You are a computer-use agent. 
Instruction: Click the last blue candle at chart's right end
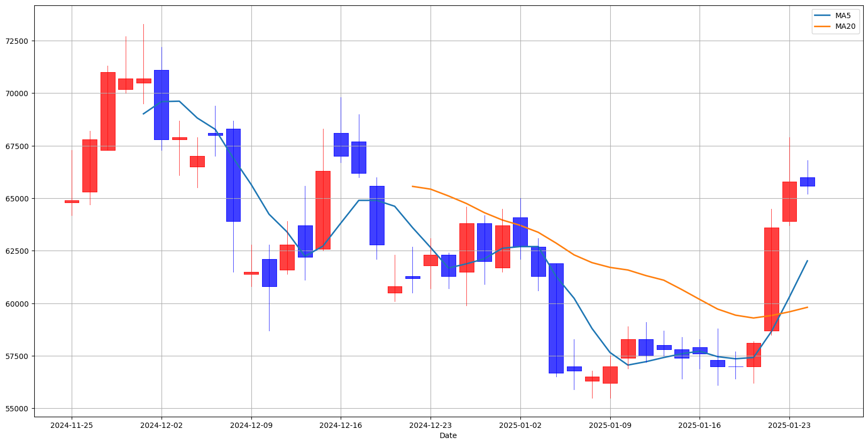(x=807, y=182)
